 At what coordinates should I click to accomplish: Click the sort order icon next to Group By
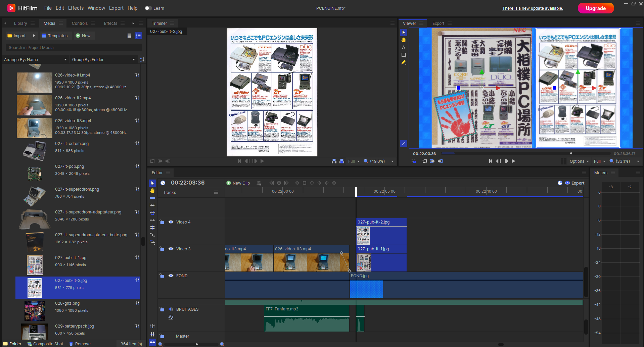[142, 59]
